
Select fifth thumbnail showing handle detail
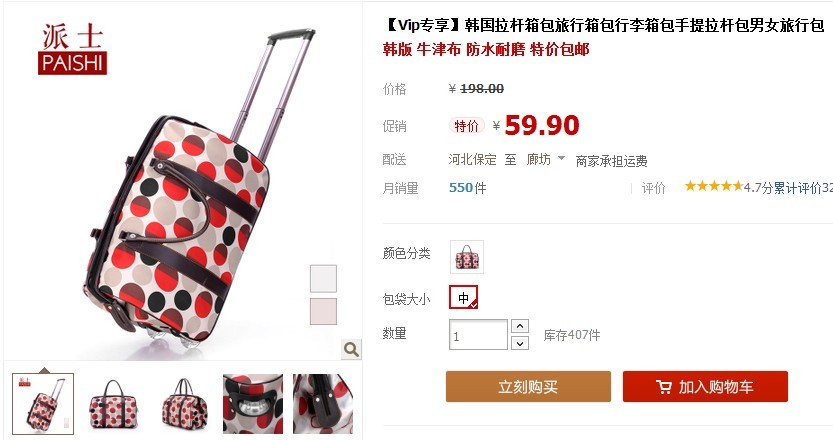tap(323, 404)
